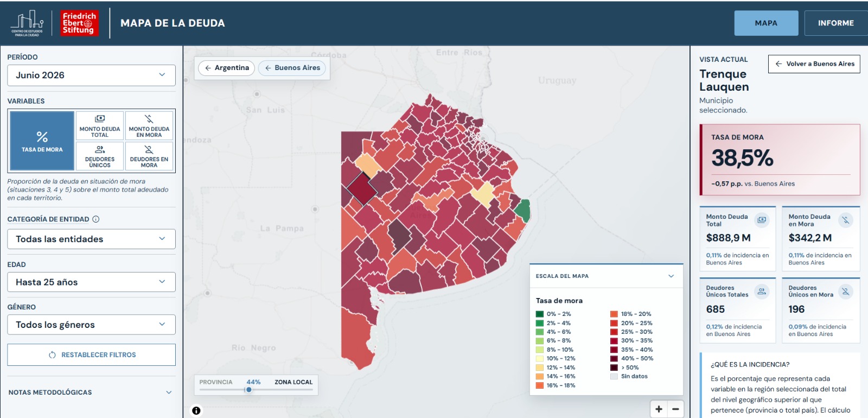868x418 pixels.
Task: Select the Monto Deuda Total variable
Action: [100, 126]
